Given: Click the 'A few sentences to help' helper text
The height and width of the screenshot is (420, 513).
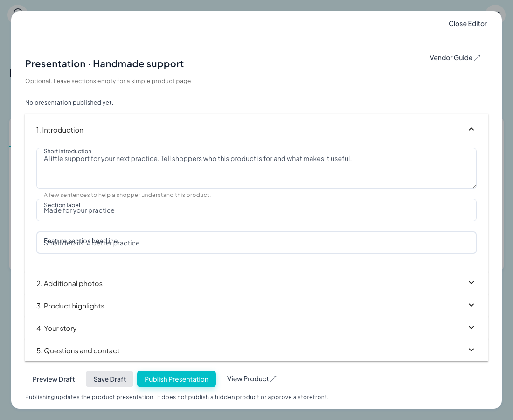Looking at the screenshot, I should 127,195.
